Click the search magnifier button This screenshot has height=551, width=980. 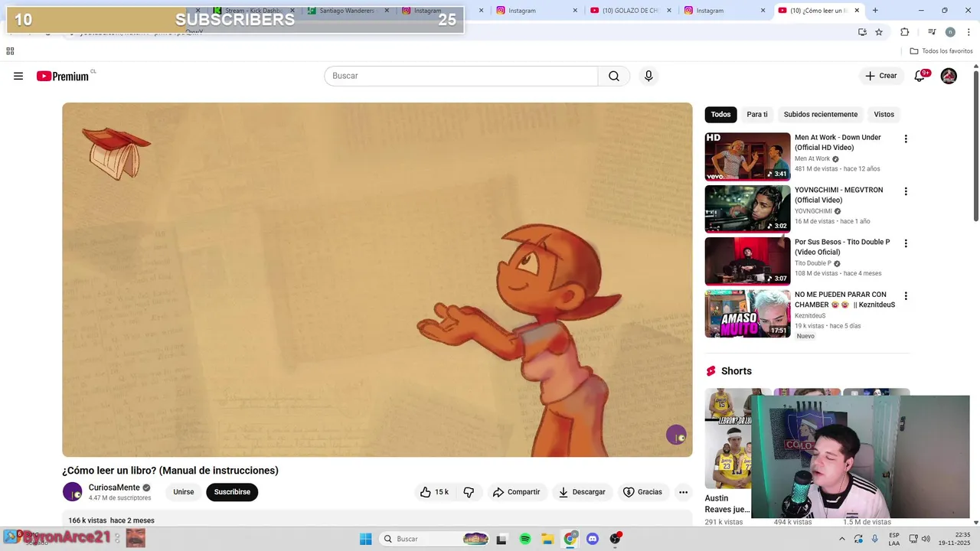pyautogui.click(x=614, y=76)
